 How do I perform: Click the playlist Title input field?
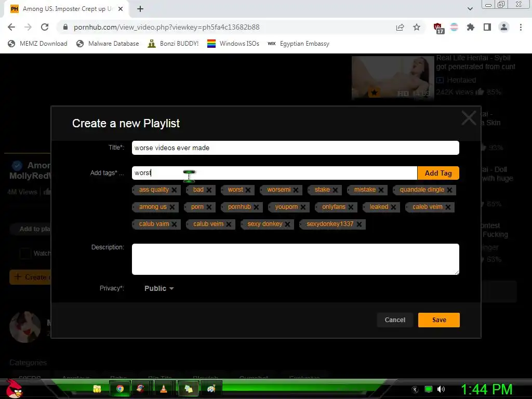coord(296,148)
